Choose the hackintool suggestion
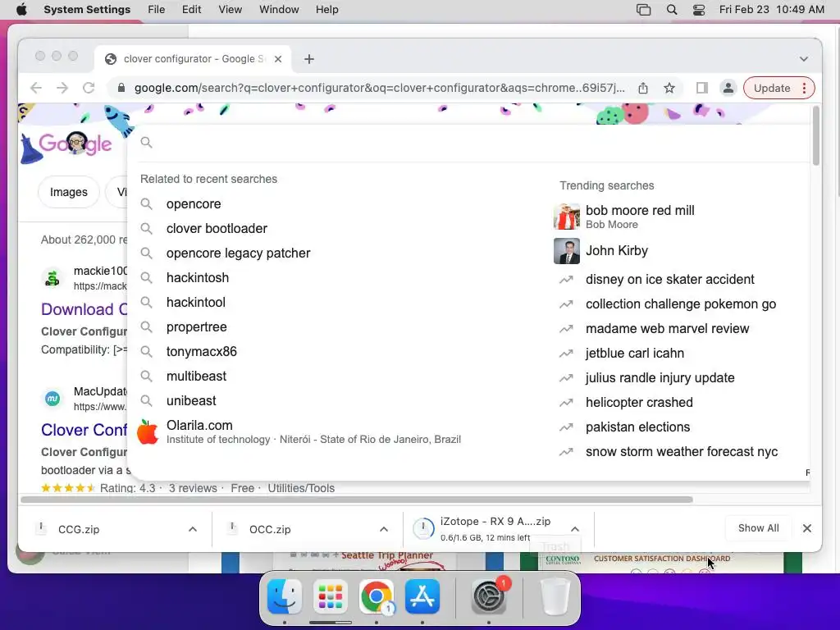 tap(195, 303)
